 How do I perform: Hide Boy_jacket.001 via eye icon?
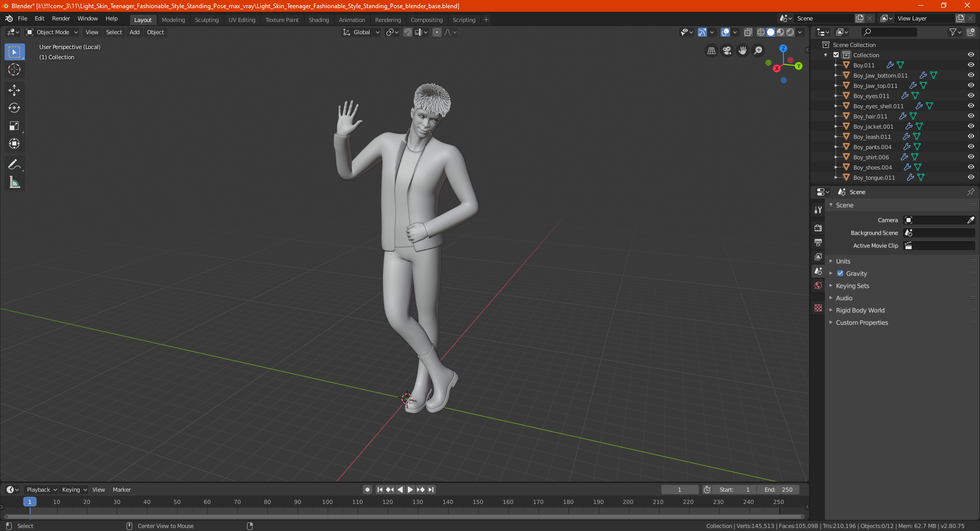coord(971,127)
